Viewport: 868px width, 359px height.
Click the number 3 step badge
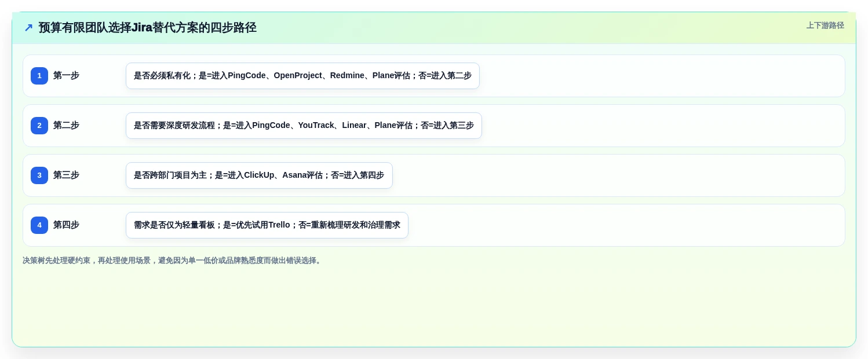39,175
